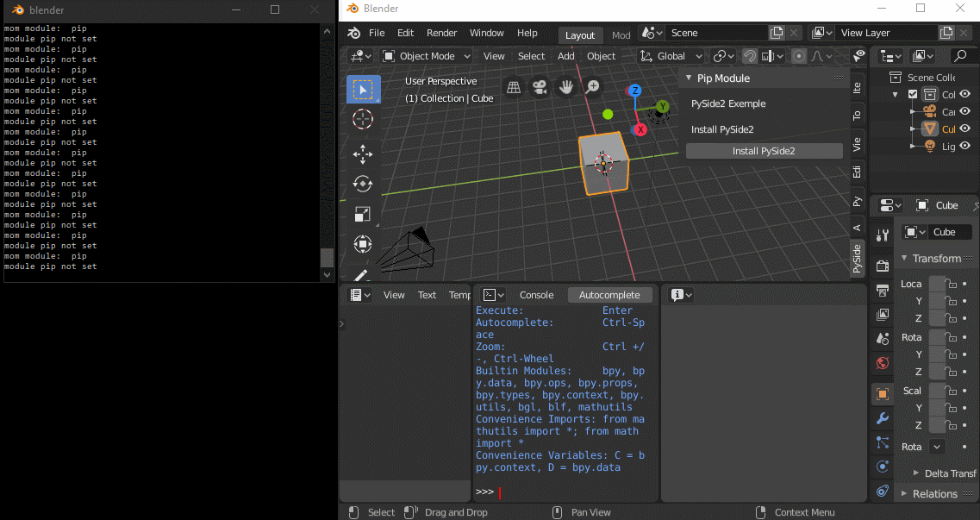Hide the Camera object in outliner

tap(965, 111)
